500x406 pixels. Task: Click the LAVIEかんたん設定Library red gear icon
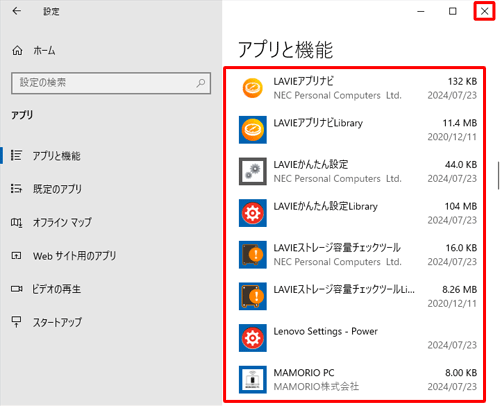tap(253, 213)
